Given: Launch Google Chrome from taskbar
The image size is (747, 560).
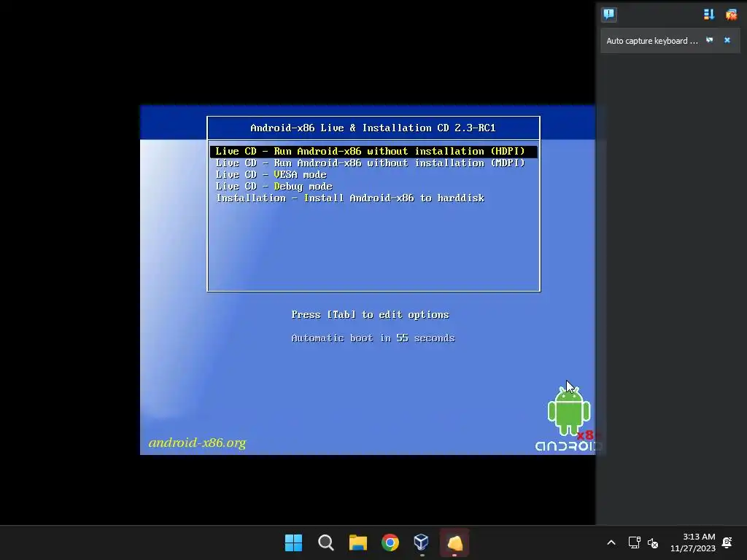Looking at the screenshot, I should [x=390, y=542].
